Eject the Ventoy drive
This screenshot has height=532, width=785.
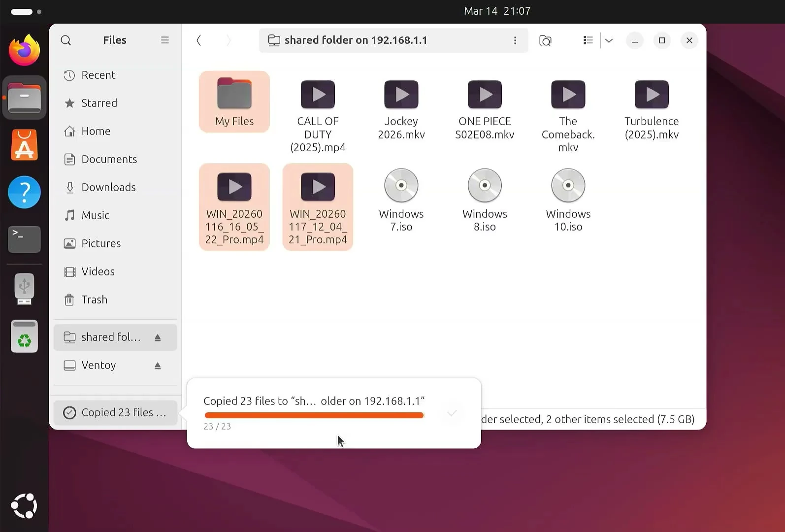(x=158, y=366)
